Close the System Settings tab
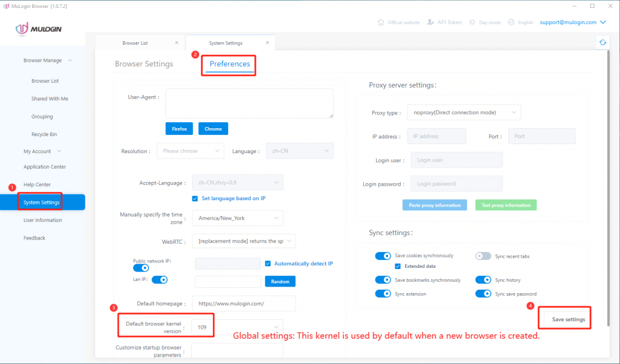The height and width of the screenshot is (364, 620). point(267,43)
